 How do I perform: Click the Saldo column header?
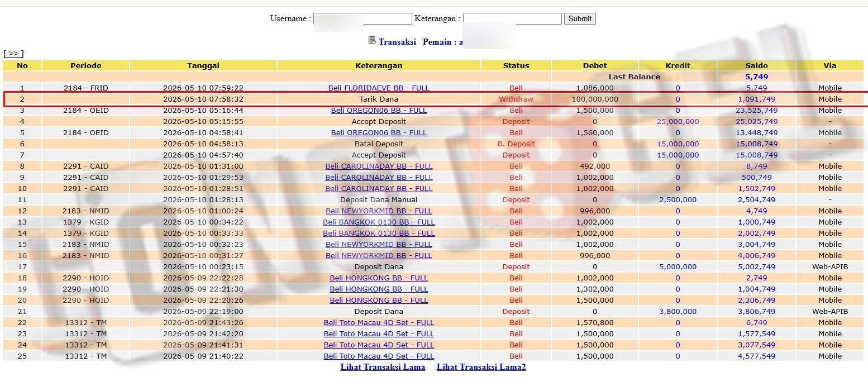pyautogui.click(x=756, y=65)
